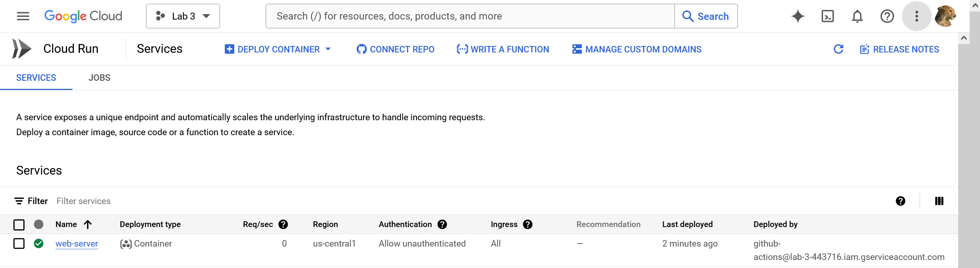The image size is (980, 268).
Task: Open the main navigation hamburger menu
Action: [23, 16]
